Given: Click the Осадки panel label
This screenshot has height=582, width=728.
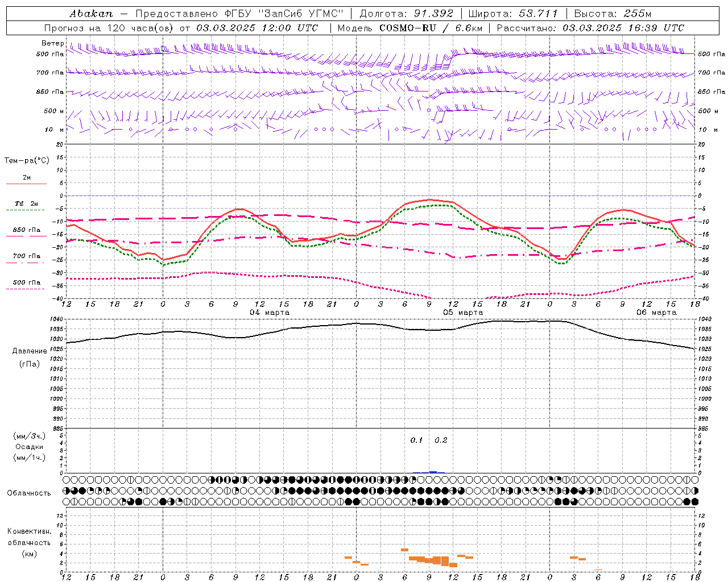Looking at the screenshot, I should click(30, 447).
